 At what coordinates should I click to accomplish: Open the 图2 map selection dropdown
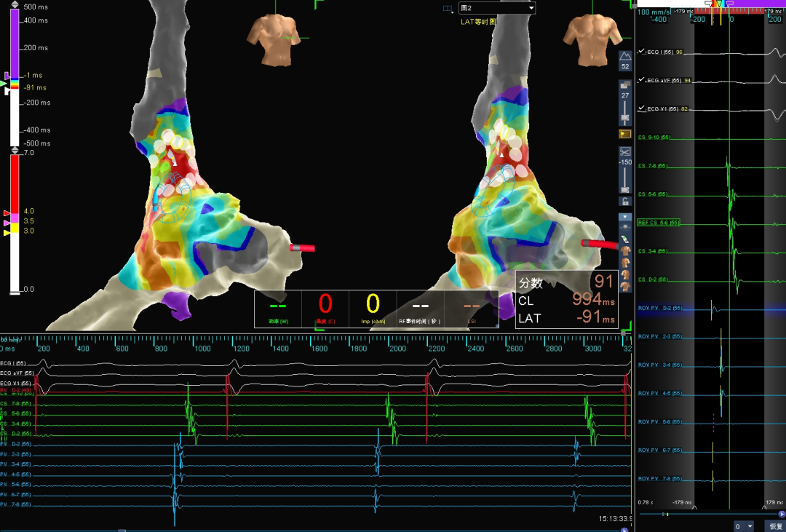click(x=497, y=8)
